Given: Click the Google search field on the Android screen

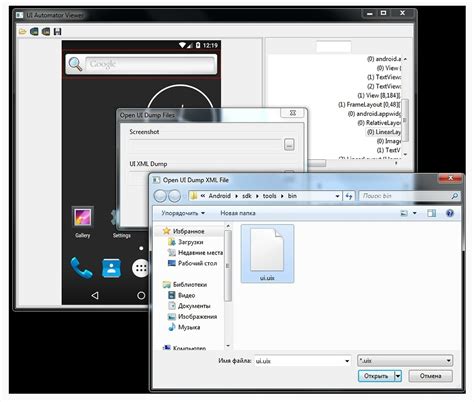Looking at the screenshot, I should (x=150, y=64).
